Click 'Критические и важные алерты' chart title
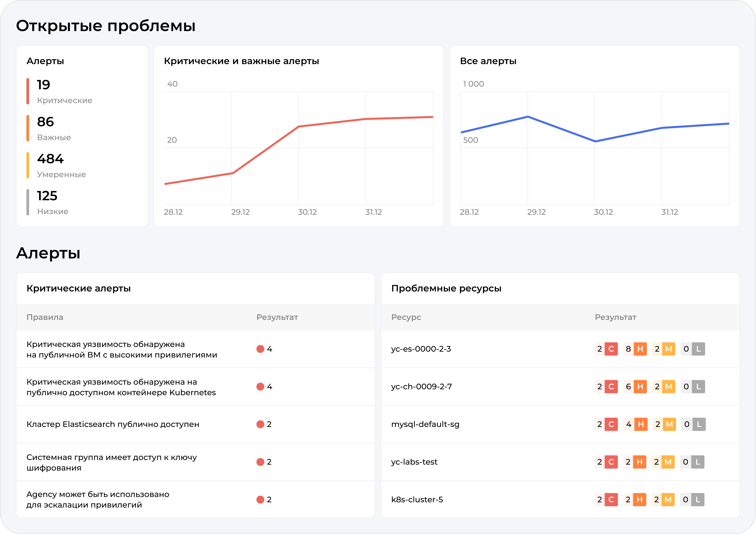This screenshot has width=756, height=534. click(241, 61)
